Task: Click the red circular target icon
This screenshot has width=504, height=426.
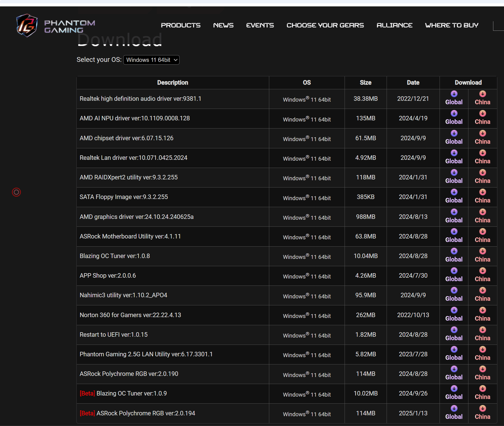Action: coord(16,192)
